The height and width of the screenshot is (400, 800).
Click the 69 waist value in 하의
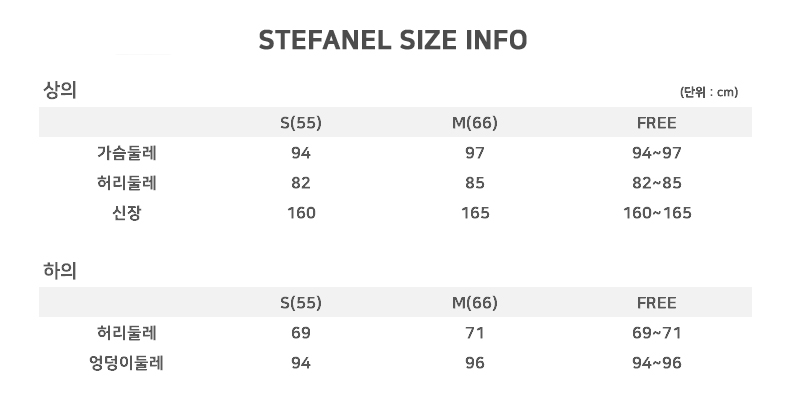pyautogui.click(x=301, y=333)
